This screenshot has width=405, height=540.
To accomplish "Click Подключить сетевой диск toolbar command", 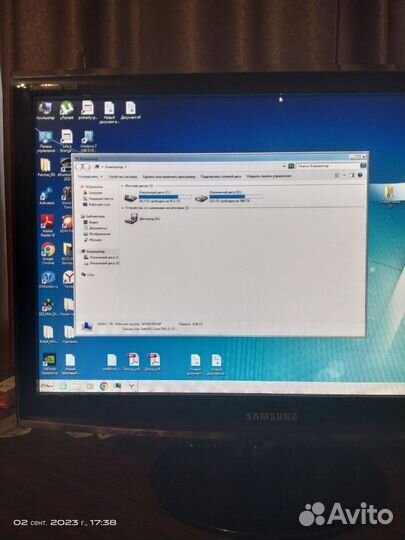I will (x=221, y=176).
